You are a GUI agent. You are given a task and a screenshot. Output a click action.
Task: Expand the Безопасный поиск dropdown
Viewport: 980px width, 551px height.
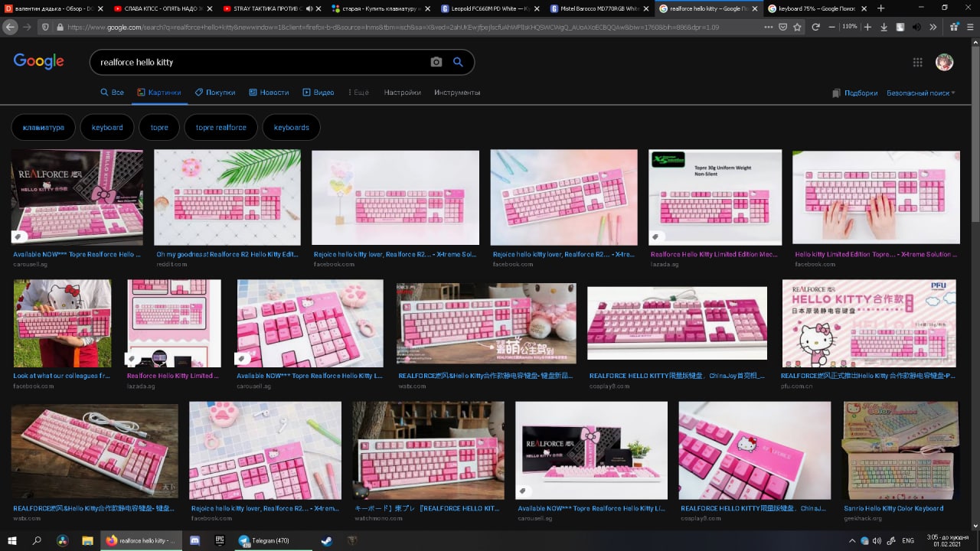tap(921, 93)
